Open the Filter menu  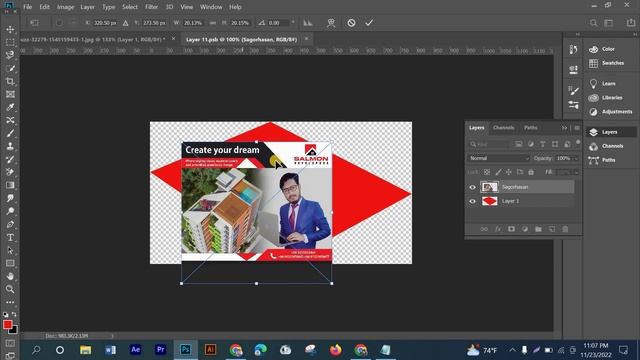[x=151, y=7]
